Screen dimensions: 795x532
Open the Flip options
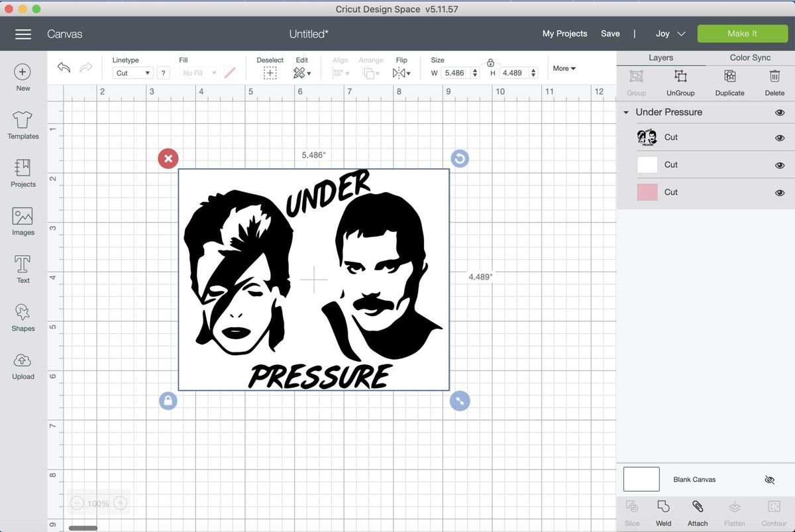coord(401,73)
